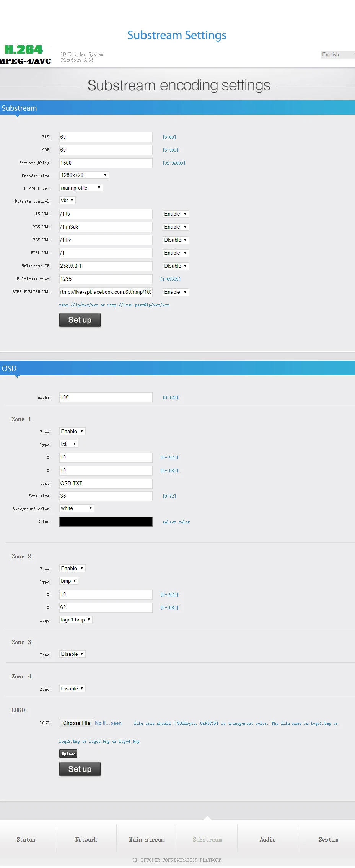Click Zone 2 Y field with 62
355x868 pixels.
coord(106,608)
